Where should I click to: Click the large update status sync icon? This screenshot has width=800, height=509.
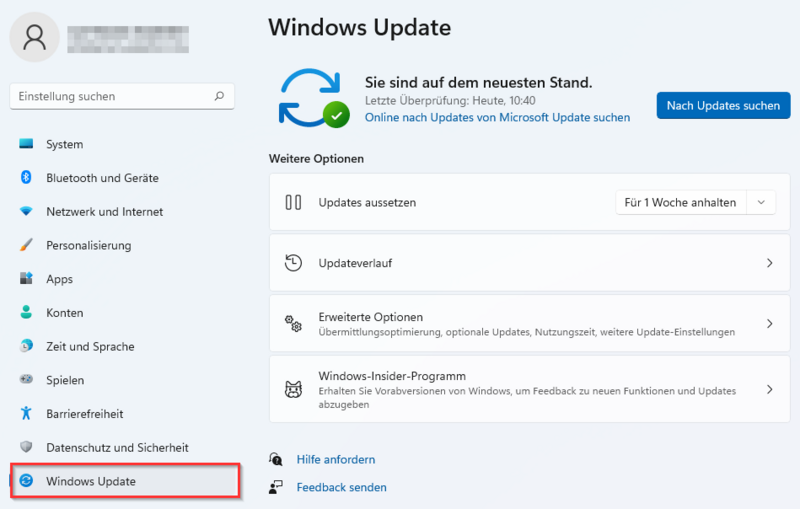313,98
